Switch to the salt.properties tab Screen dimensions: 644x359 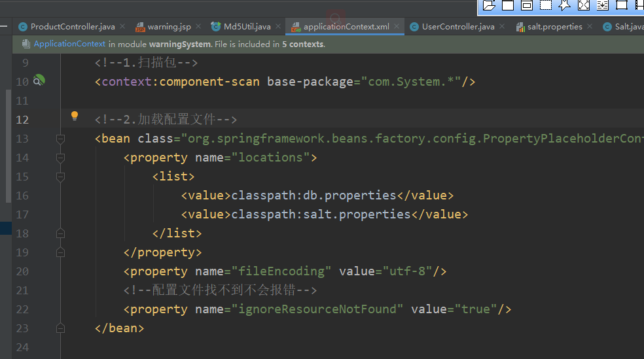click(x=549, y=27)
